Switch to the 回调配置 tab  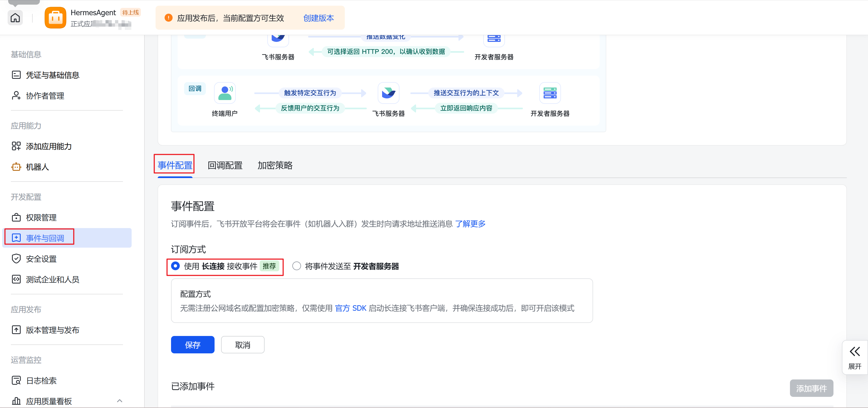(225, 166)
